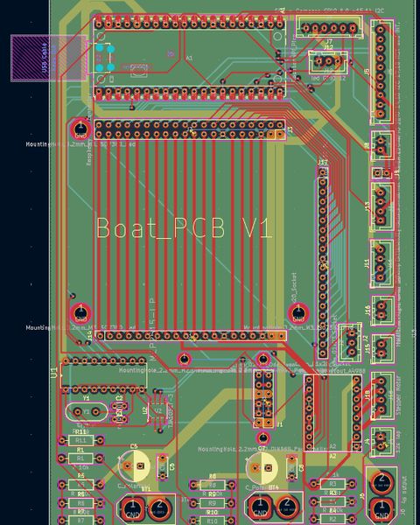Select the purple hatched USB cable zone
This screenshot has height=525, width=420.
(x=49, y=59)
